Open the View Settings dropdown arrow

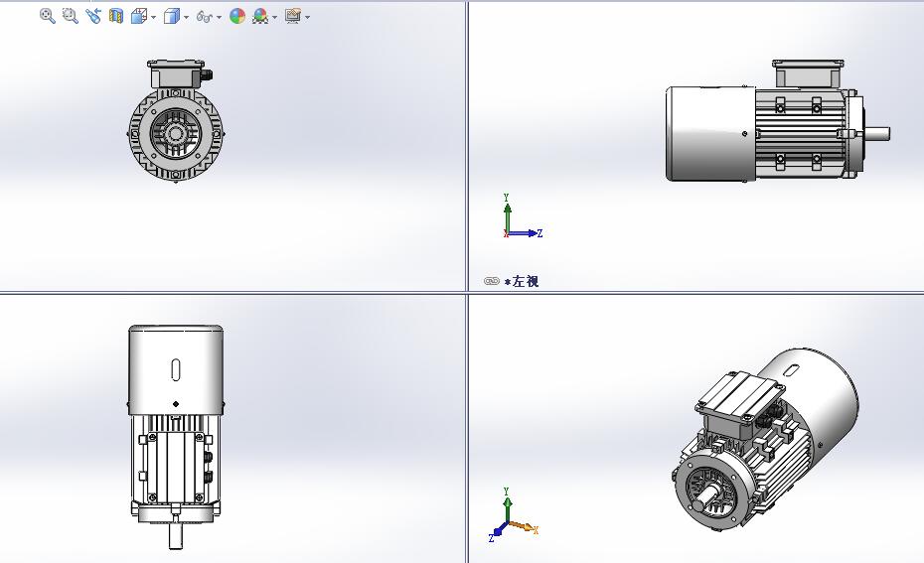tap(308, 17)
